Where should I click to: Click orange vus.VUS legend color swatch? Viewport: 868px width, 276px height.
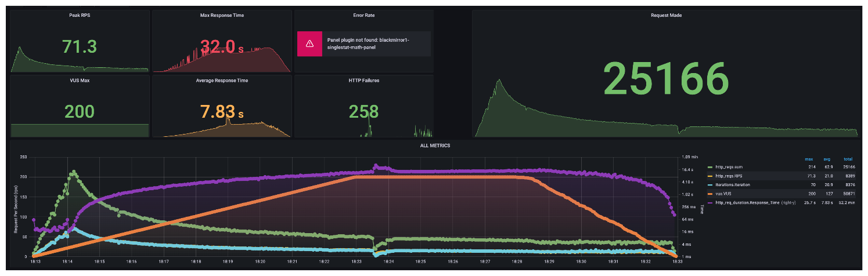click(711, 193)
